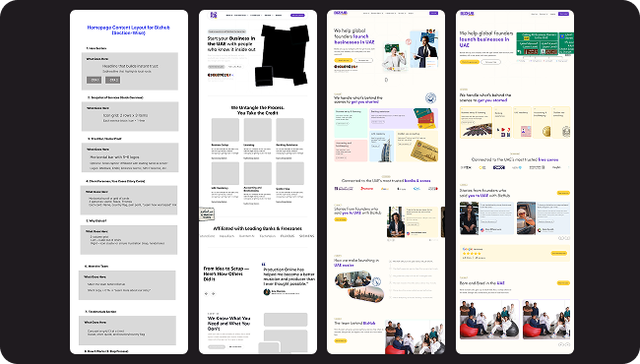Click the purple header button in the fourth mockup
The image size is (640, 364).
[x=563, y=14]
